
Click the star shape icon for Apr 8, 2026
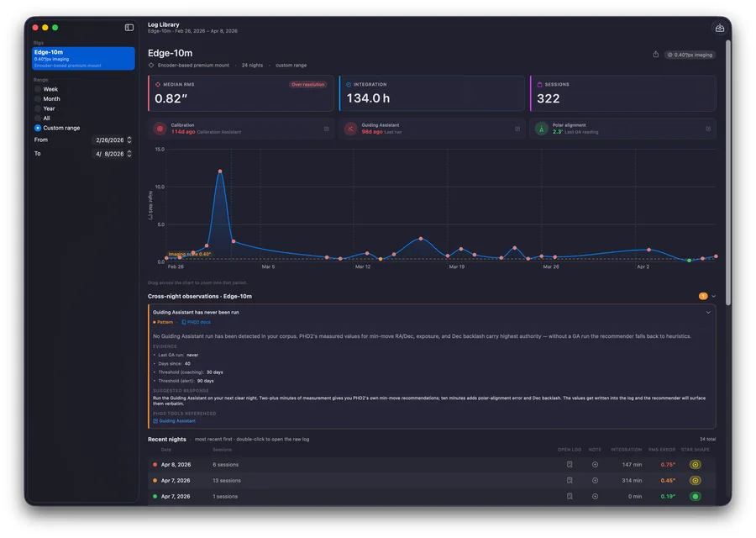(695, 465)
